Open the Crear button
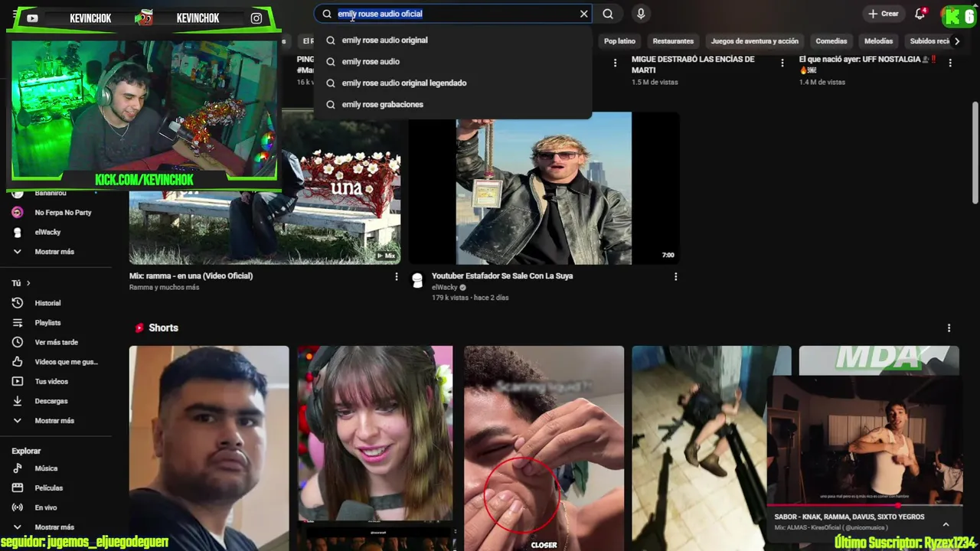 pyautogui.click(x=883, y=14)
